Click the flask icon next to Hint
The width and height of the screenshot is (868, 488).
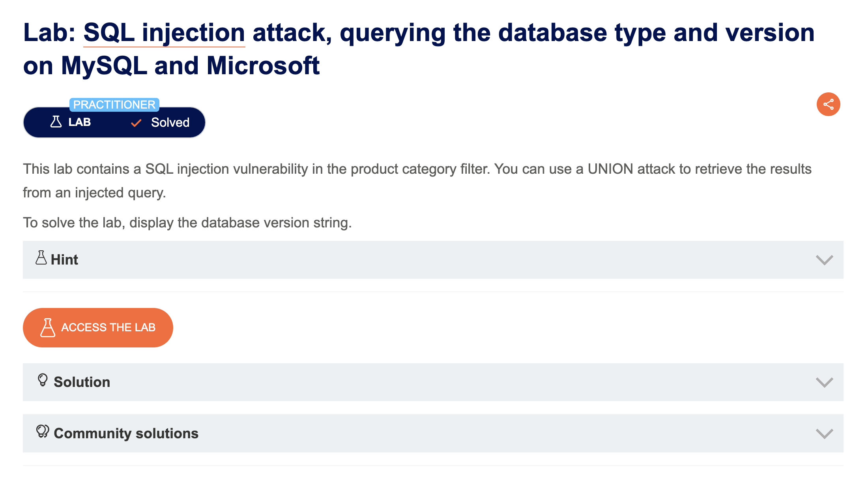pyautogui.click(x=41, y=258)
